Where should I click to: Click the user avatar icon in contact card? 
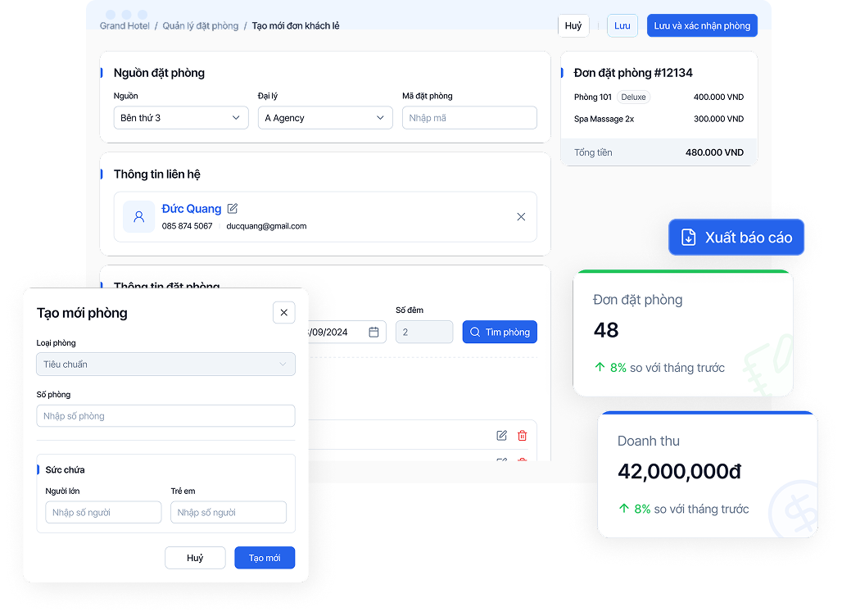click(x=138, y=217)
